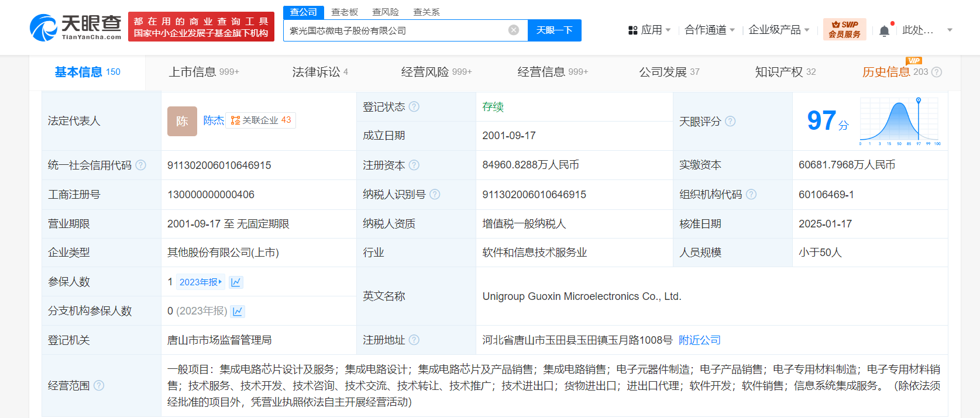Click the TianYanCha logo
This screenshot has width=980, height=418.
tap(75, 27)
